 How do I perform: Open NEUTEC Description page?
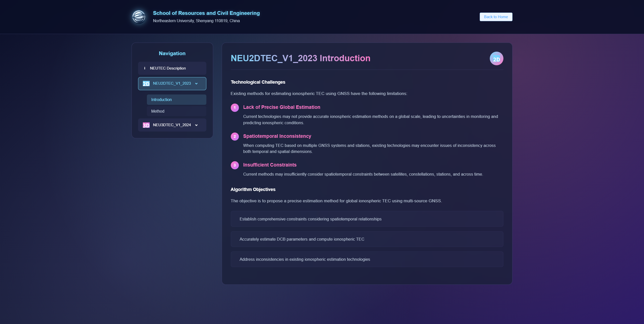tap(168, 68)
